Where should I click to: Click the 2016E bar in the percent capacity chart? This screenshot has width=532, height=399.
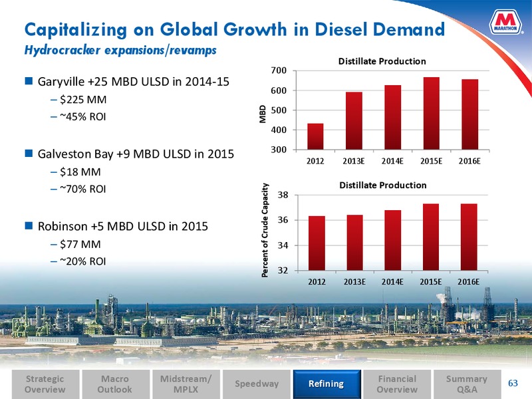click(469, 237)
